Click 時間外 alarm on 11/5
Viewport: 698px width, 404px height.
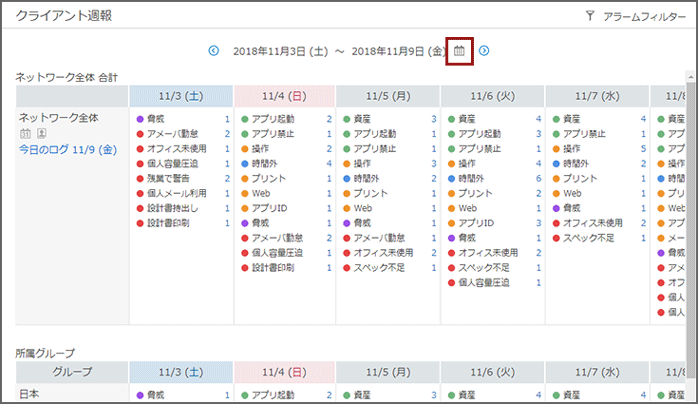pyautogui.click(x=366, y=178)
